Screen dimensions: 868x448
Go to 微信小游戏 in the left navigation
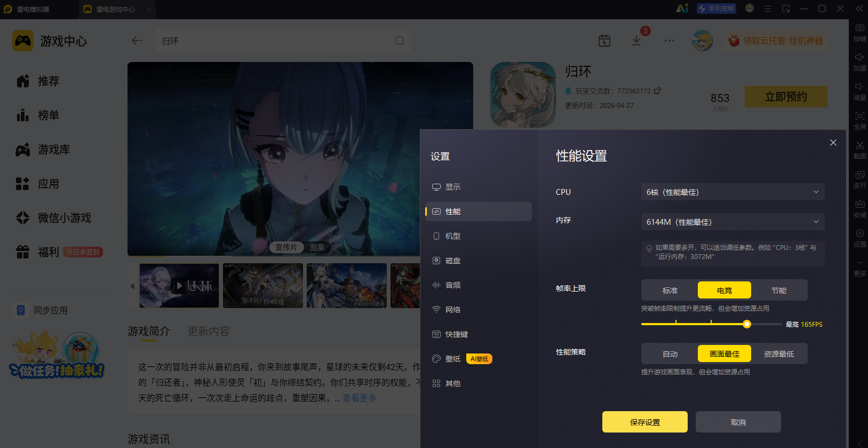click(53, 218)
